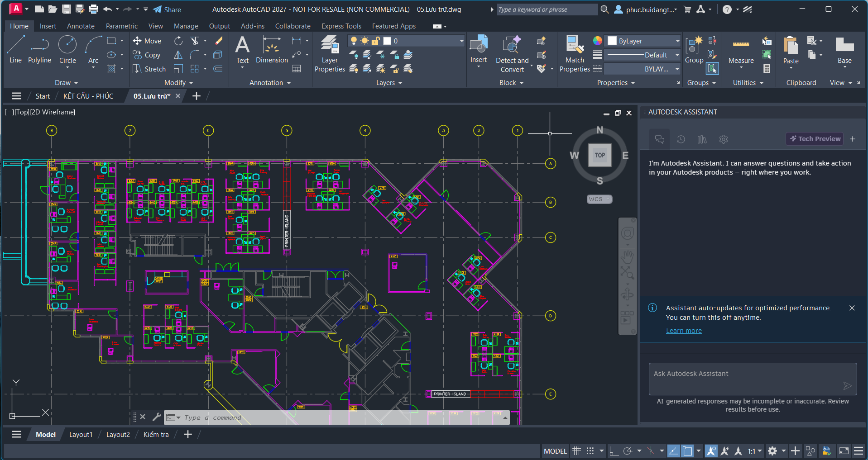Open Autodesk Assistant settings gear
Screen dimensions: 868x460
click(x=724, y=139)
